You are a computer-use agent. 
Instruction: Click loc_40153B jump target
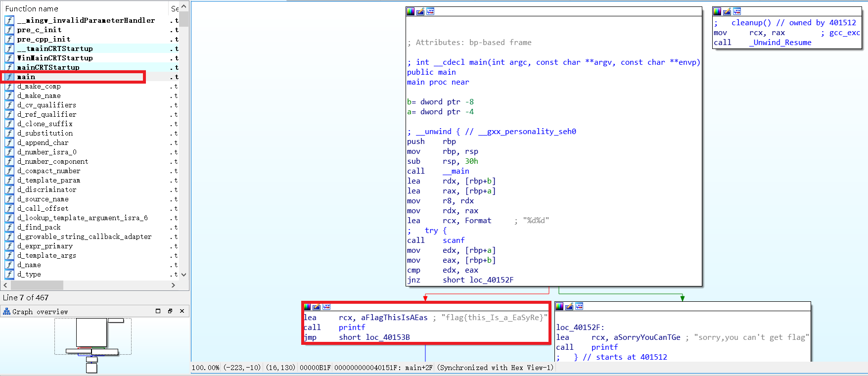(x=388, y=337)
